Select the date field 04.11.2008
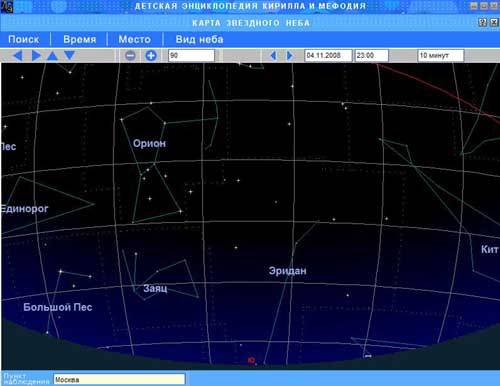Screen dimensions: 500x386 click(328, 55)
